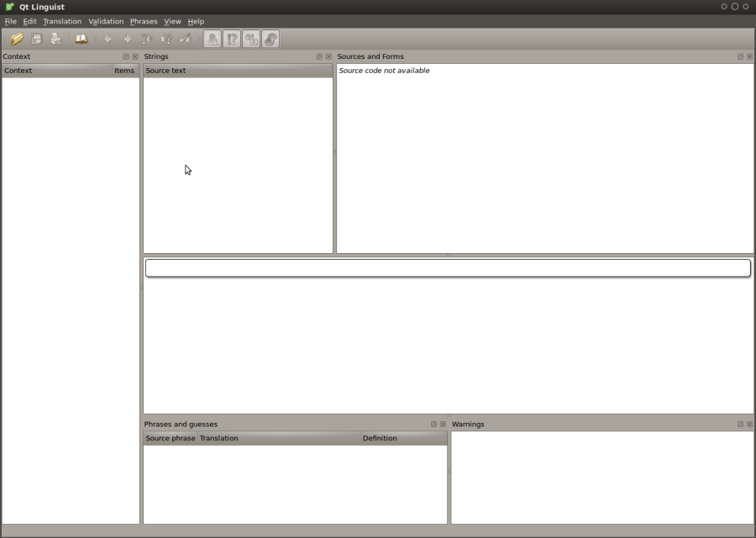Open the File menu
The image size is (756, 538).
[x=10, y=21]
